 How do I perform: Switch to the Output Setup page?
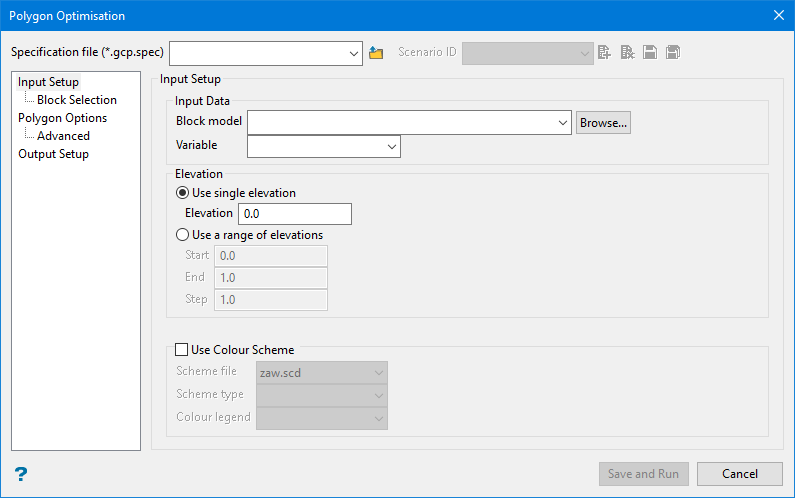(53, 154)
